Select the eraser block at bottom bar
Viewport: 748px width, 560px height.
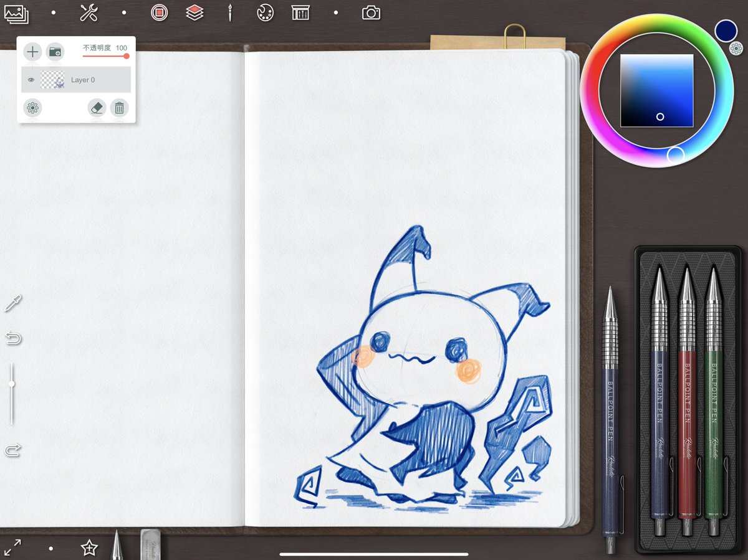click(151, 544)
